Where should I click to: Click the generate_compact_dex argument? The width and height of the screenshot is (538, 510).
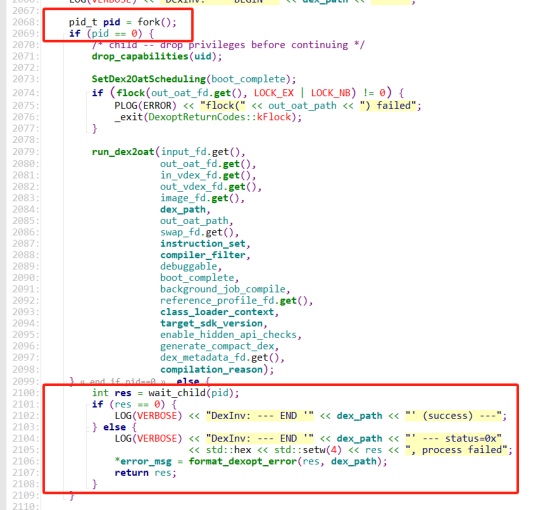pyautogui.click(x=217, y=346)
